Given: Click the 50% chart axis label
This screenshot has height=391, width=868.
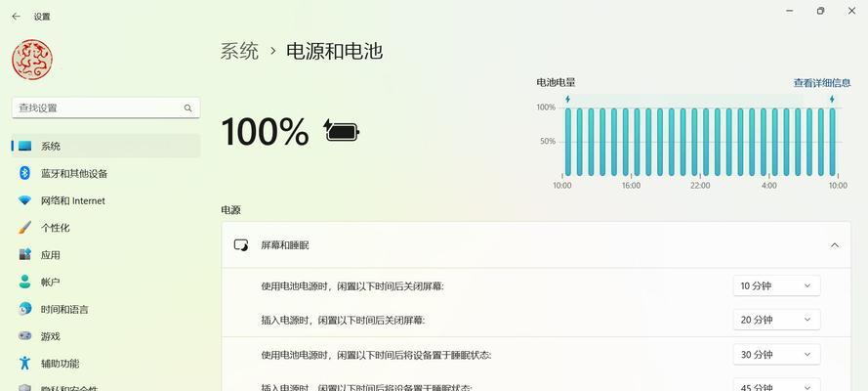Looking at the screenshot, I should pyautogui.click(x=548, y=141).
